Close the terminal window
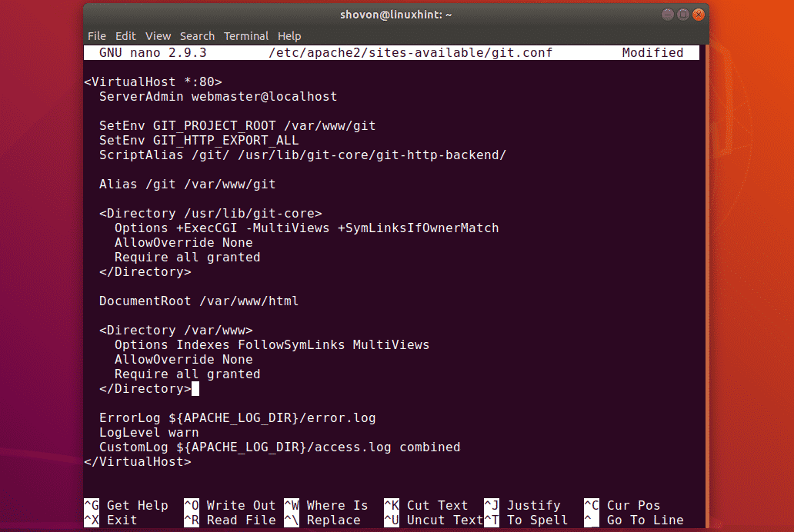The width and height of the screenshot is (794, 532). click(699, 15)
